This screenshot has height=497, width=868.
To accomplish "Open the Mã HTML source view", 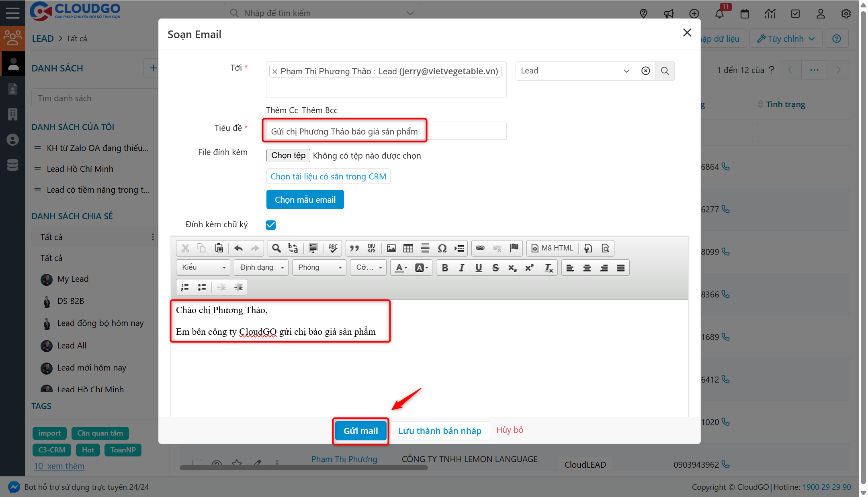I will click(552, 248).
